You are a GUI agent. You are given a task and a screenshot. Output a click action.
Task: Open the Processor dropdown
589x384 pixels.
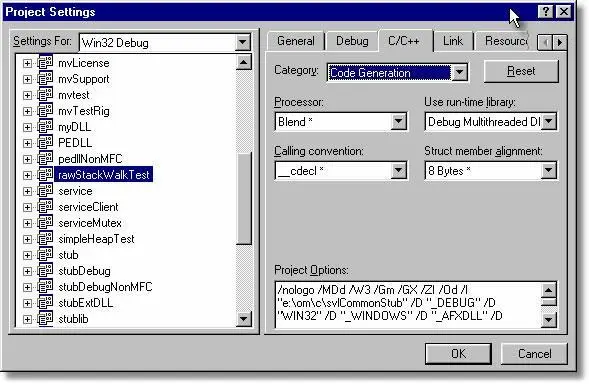point(398,121)
